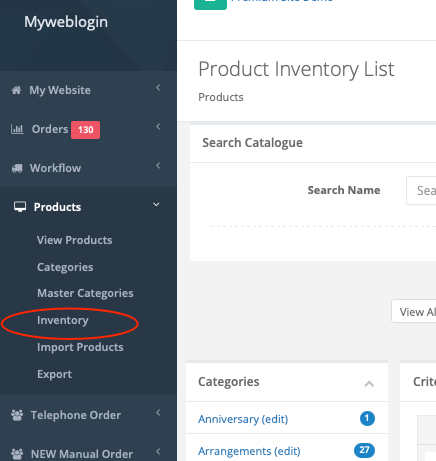Collapse the Products menu chevron
Screen dimensions: 436x461
[x=156, y=204]
